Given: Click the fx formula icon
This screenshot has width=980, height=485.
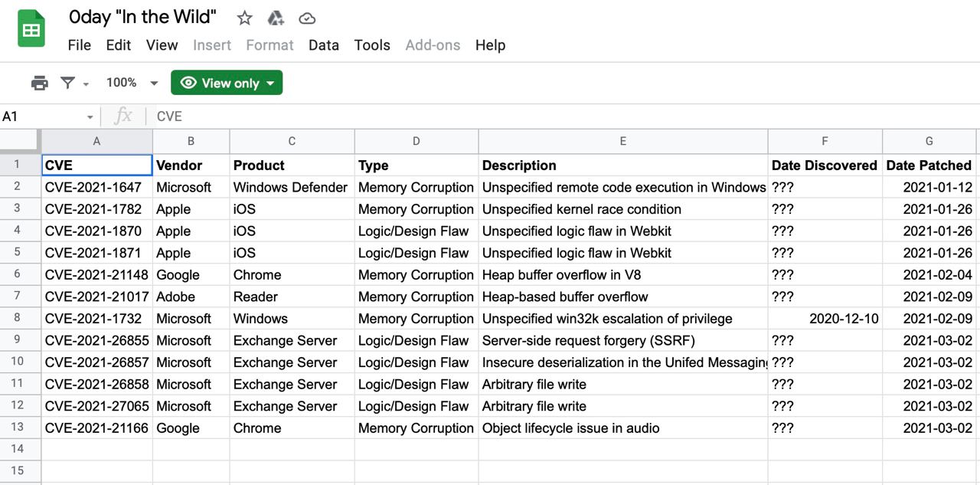Looking at the screenshot, I should (122, 116).
